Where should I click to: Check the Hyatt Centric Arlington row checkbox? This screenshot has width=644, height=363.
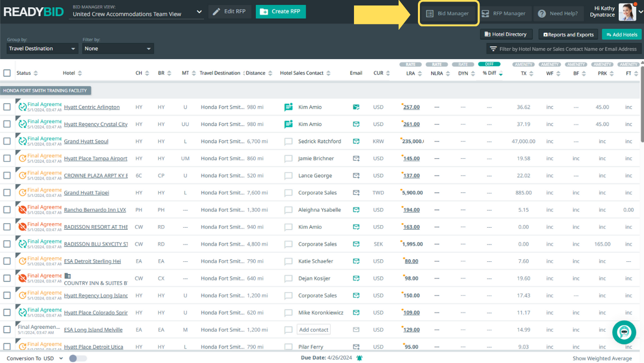[7, 107]
